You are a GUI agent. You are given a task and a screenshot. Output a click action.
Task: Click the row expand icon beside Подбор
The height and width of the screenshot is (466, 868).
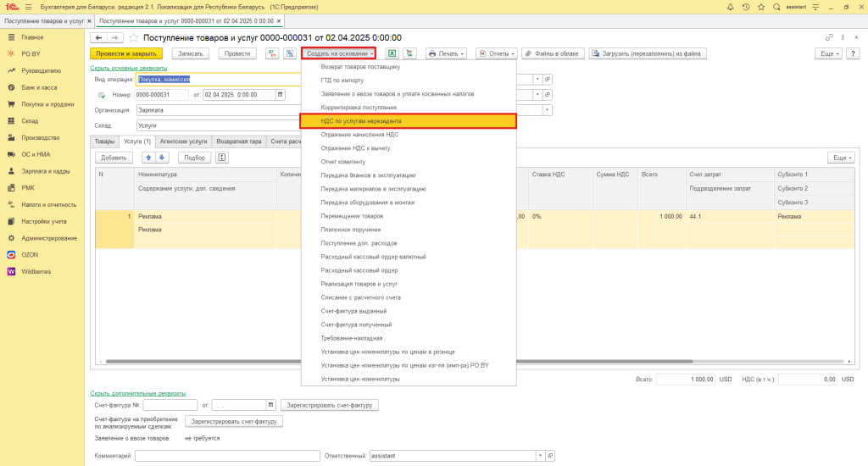(222, 158)
